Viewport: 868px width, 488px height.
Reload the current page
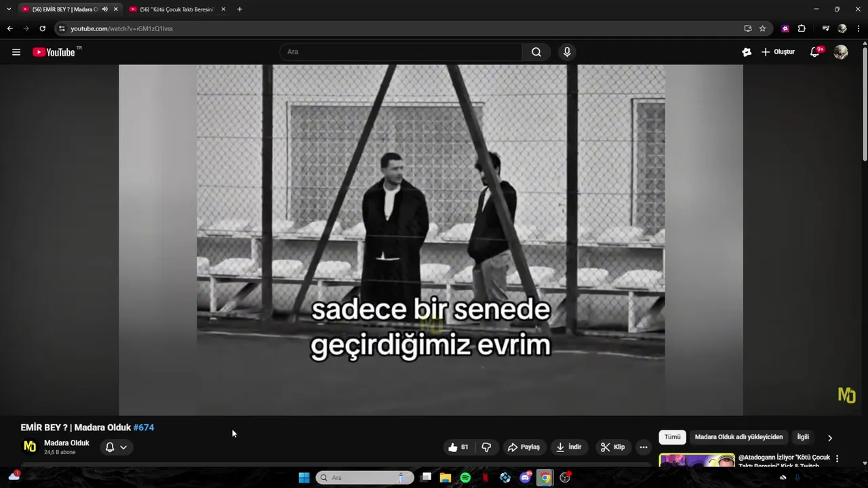click(42, 28)
